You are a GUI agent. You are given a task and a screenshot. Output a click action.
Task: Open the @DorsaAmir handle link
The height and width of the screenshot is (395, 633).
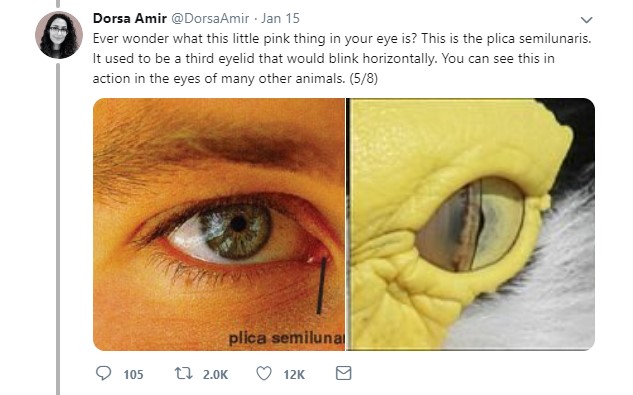pyautogui.click(x=210, y=18)
